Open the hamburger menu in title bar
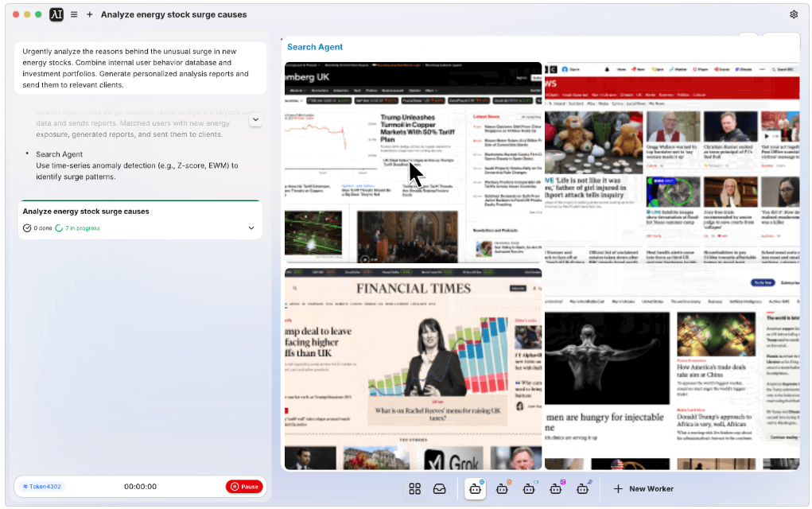 coord(74,14)
